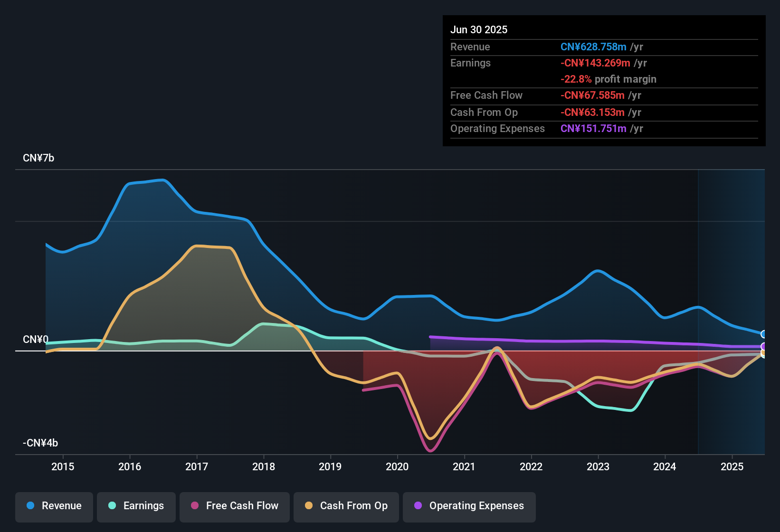Click the purple Operating Expenses color swatch
This screenshot has height=532, width=780.
click(418, 506)
